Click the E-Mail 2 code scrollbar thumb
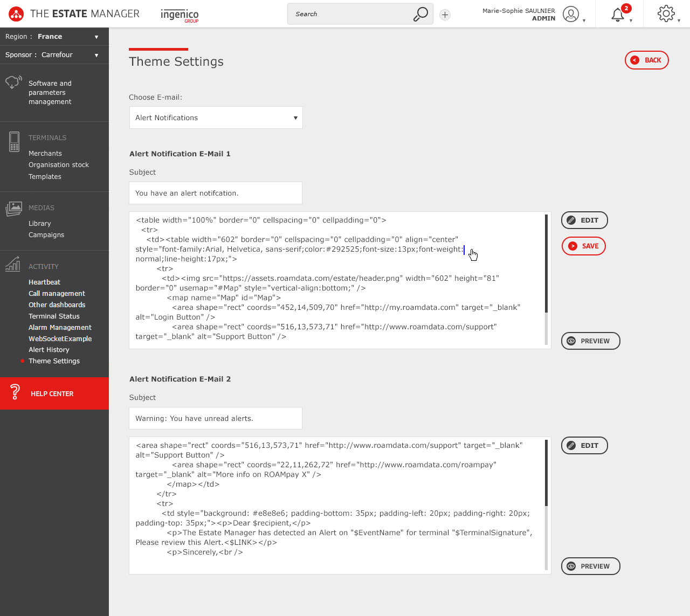Viewport: 690px width, 616px height. pos(546,473)
